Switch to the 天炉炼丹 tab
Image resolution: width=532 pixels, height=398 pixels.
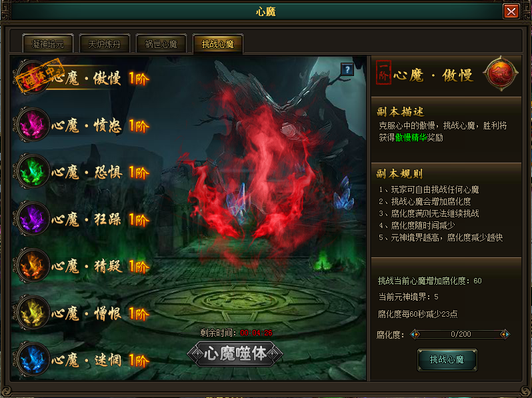click(105, 44)
